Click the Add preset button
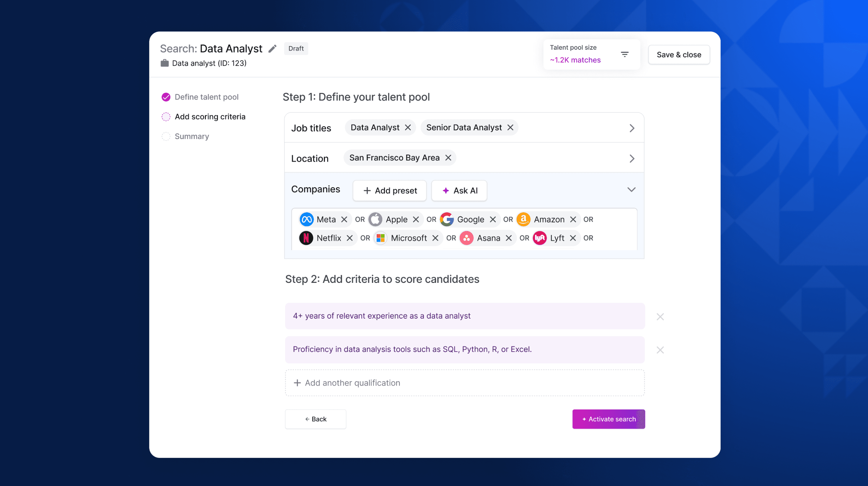868x486 pixels. pyautogui.click(x=389, y=191)
